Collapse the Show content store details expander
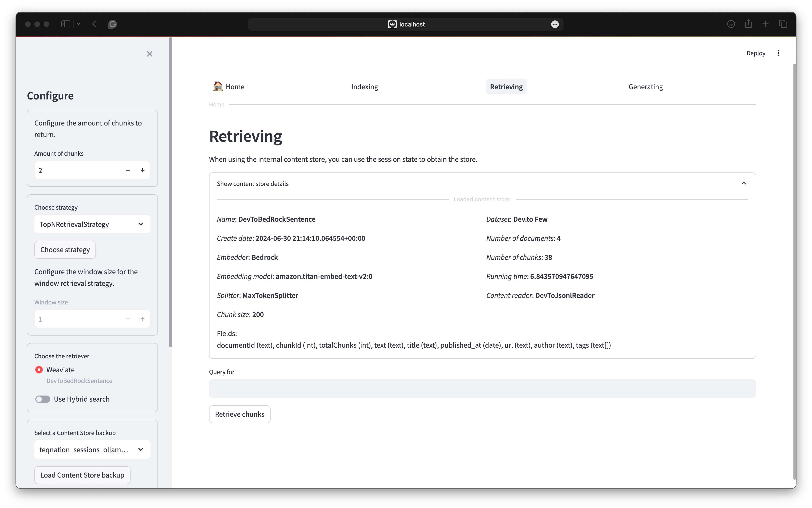The width and height of the screenshot is (812, 508). (482, 183)
